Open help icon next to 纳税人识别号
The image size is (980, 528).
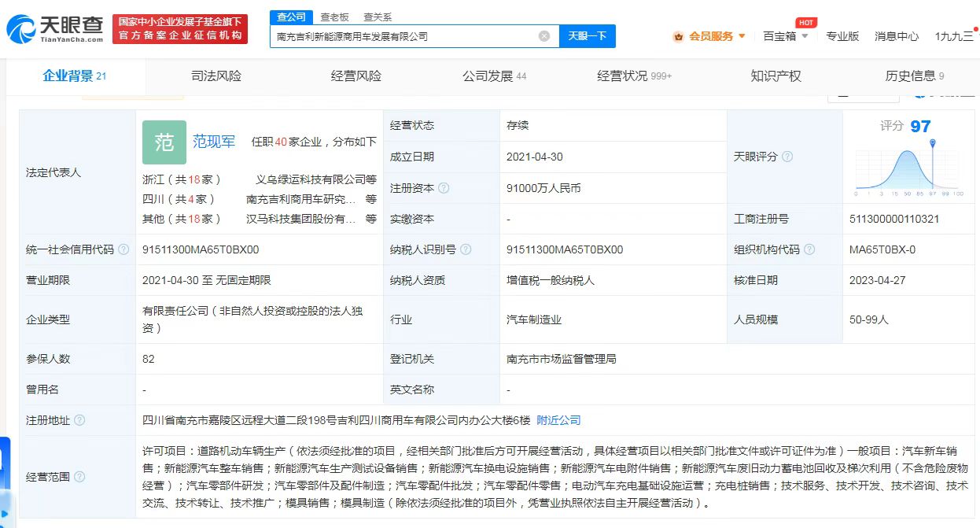click(466, 249)
